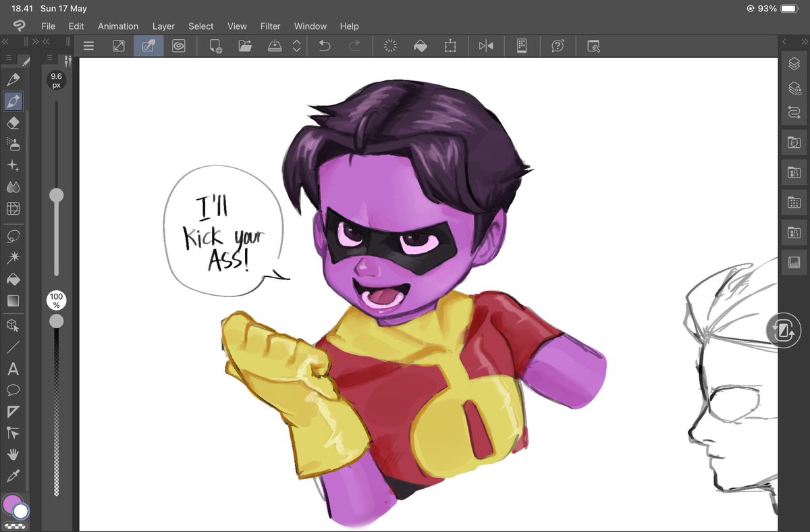
Task: Open Clip Studio support question icon
Action: [558, 46]
